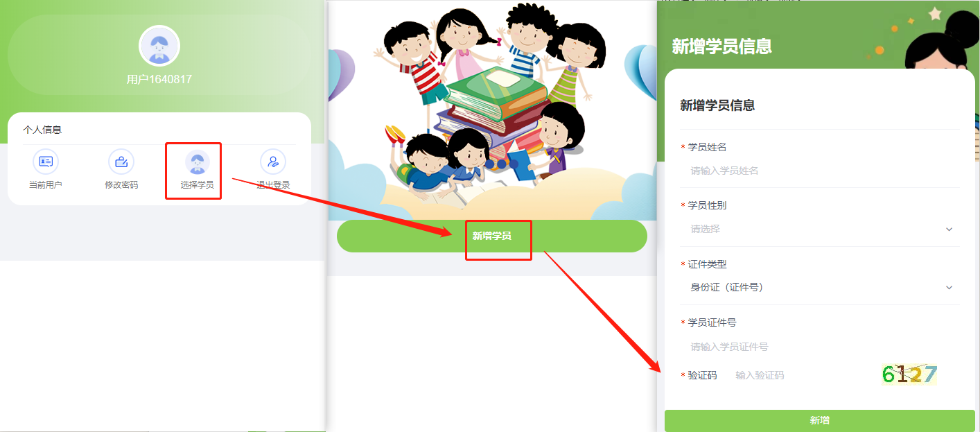The width and height of the screenshot is (980, 432).
Task: Expand the 学员性别 dropdown arrow
Action: point(950,230)
